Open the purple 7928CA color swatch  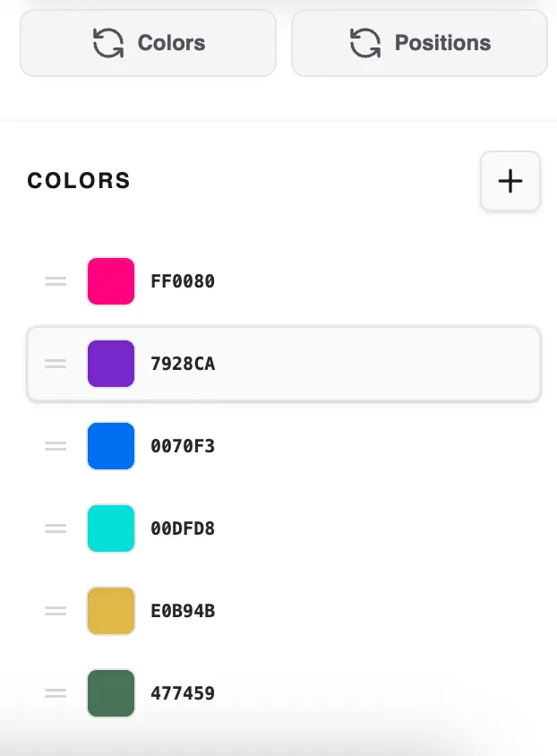(x=111, y=364)
